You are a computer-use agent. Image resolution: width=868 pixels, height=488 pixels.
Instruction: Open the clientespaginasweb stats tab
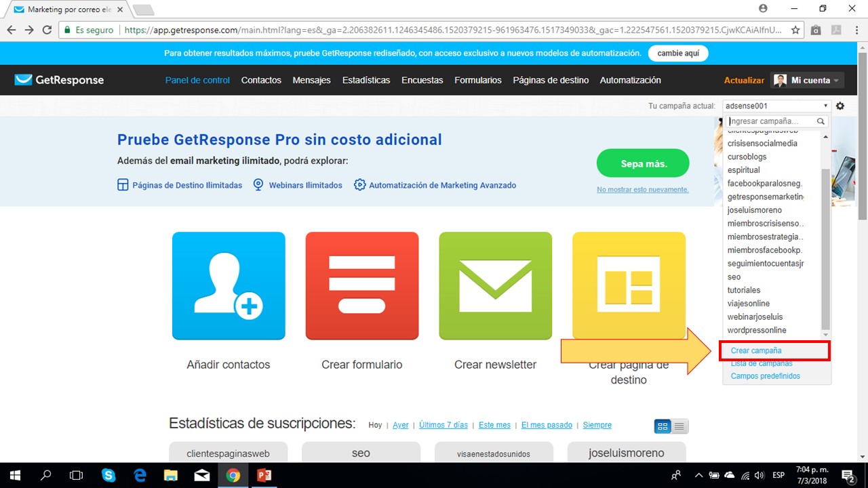(229, 453)
